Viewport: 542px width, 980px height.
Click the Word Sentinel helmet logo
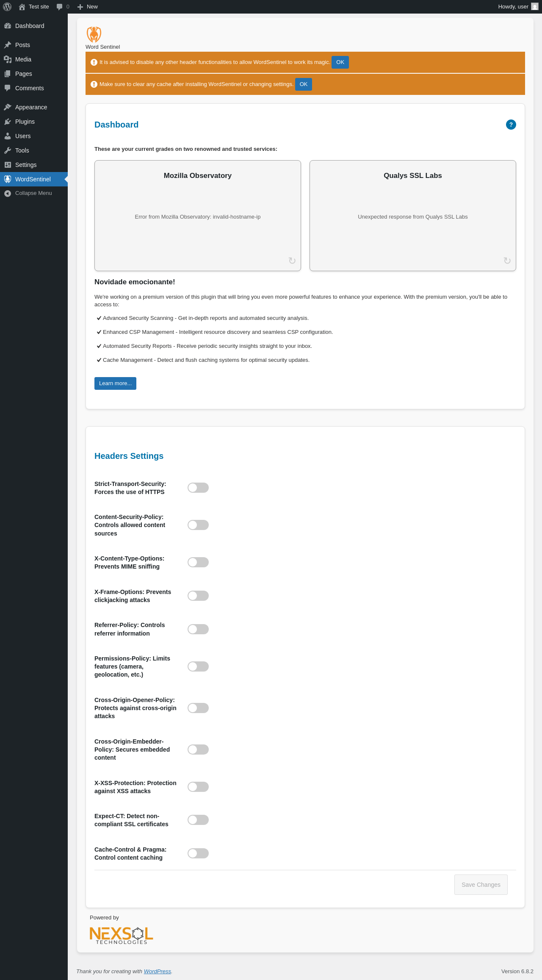coord(94,34)
